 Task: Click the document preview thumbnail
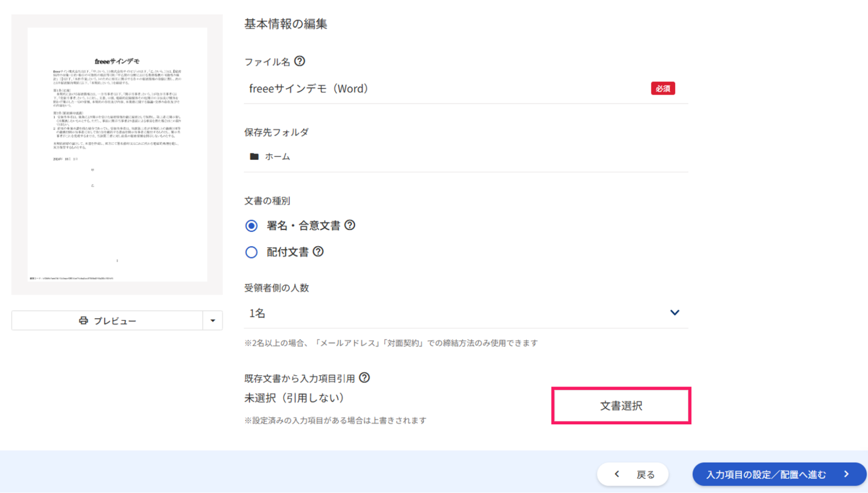[117, 154]
